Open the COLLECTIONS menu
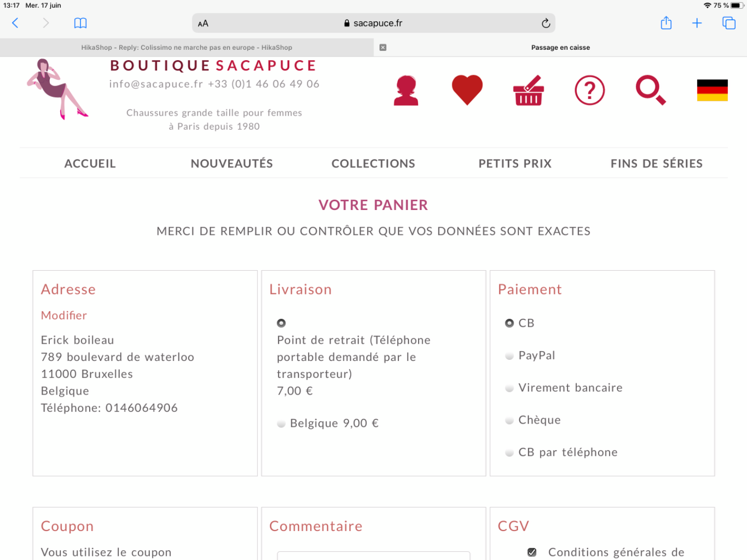The width and height of the screenshot is (747, 560). pyautogui.click(x=374, y=164)
